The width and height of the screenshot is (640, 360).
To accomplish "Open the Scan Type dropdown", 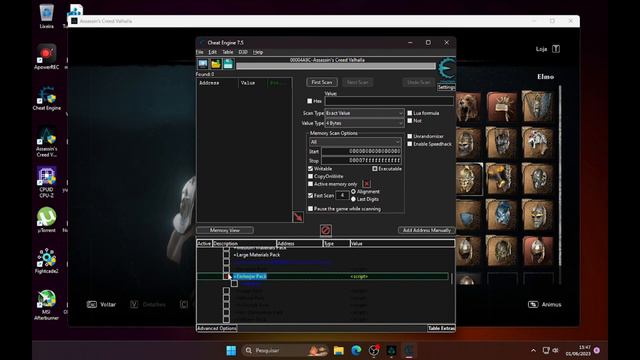I will (364, 113).
